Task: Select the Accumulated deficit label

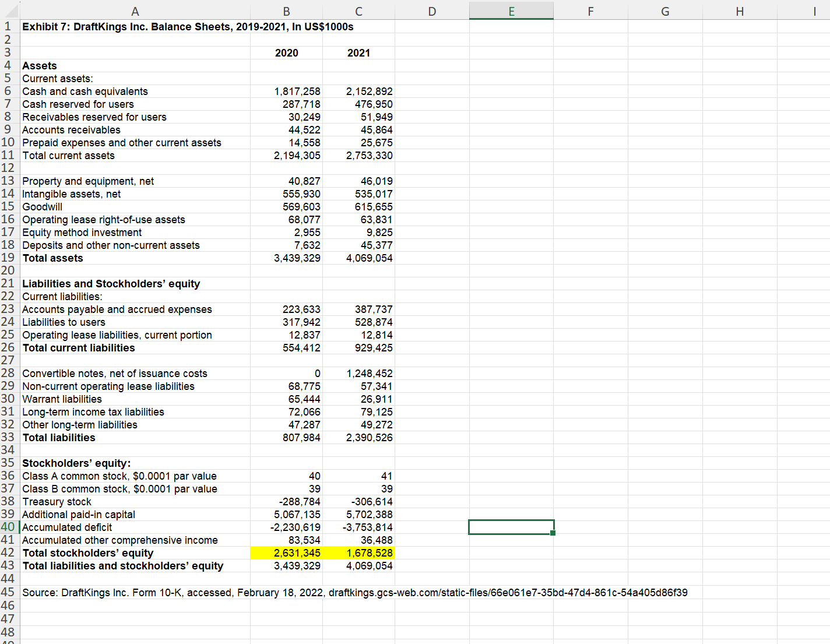Action: [x=67, y=527]
